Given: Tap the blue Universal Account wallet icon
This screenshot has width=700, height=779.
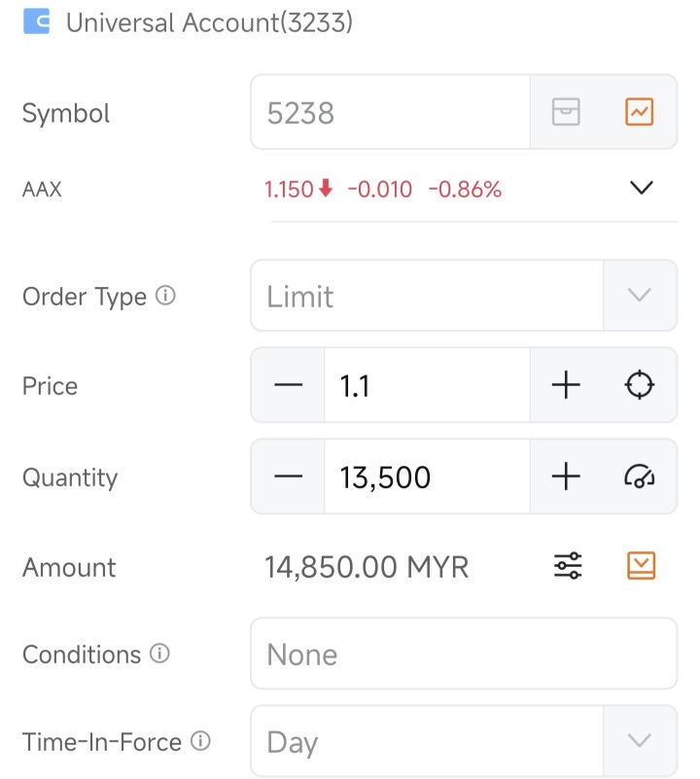Looking at the screenshot, I should [36, 21].
